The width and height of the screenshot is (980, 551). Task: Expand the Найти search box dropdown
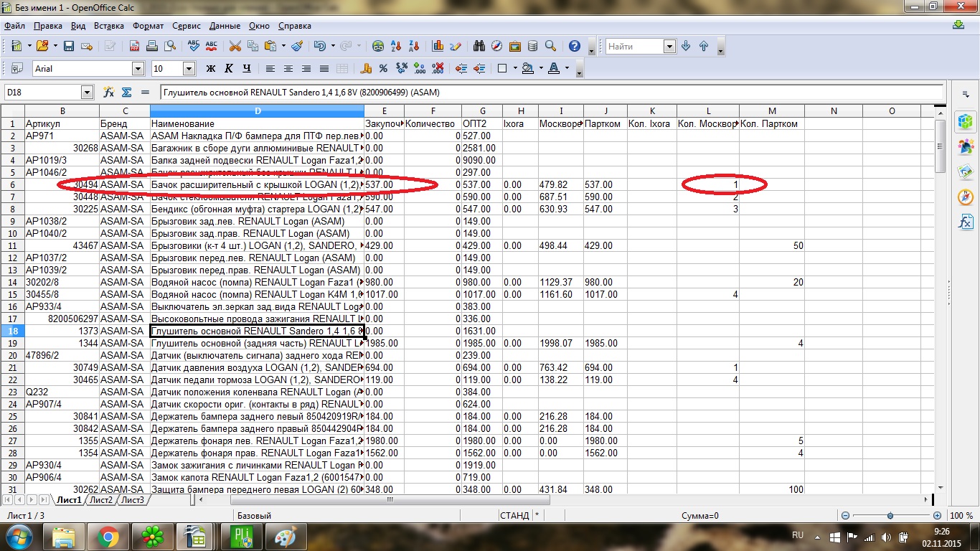tap(669, 46)
